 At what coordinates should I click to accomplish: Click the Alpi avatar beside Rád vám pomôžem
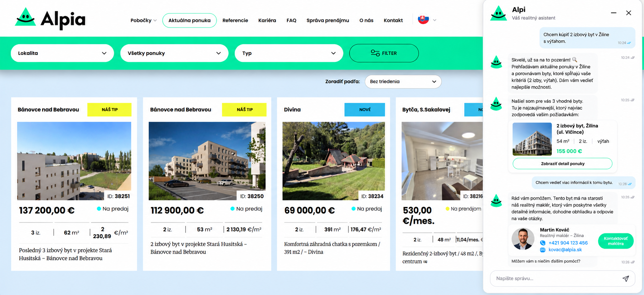tap(496, 201)
